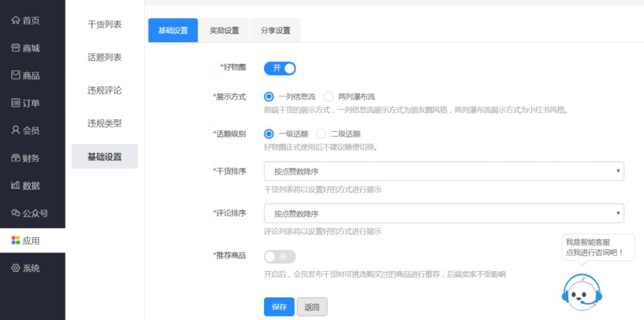Select the 商品 product bag icon

[x=16, y=76]
